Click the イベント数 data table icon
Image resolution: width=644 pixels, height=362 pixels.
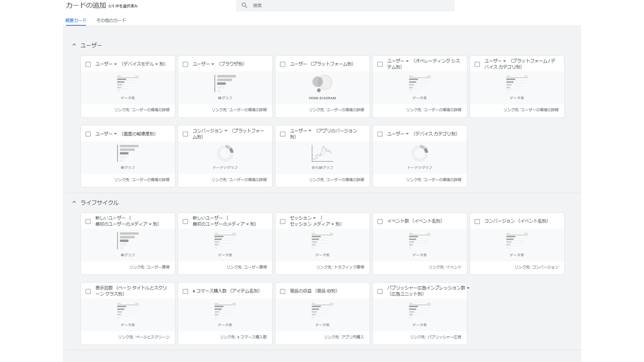[x=420, y=240]
